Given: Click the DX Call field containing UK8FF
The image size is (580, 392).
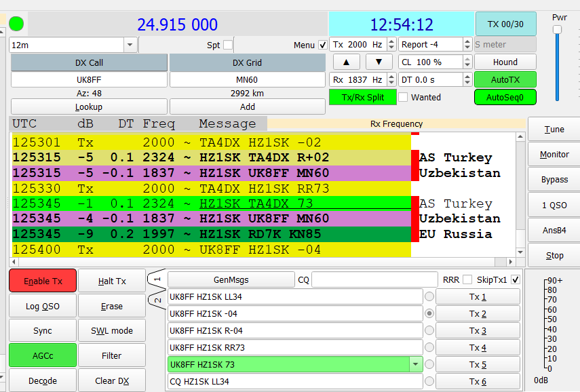Looking at the screenshot, I should [x=89, y=79].
